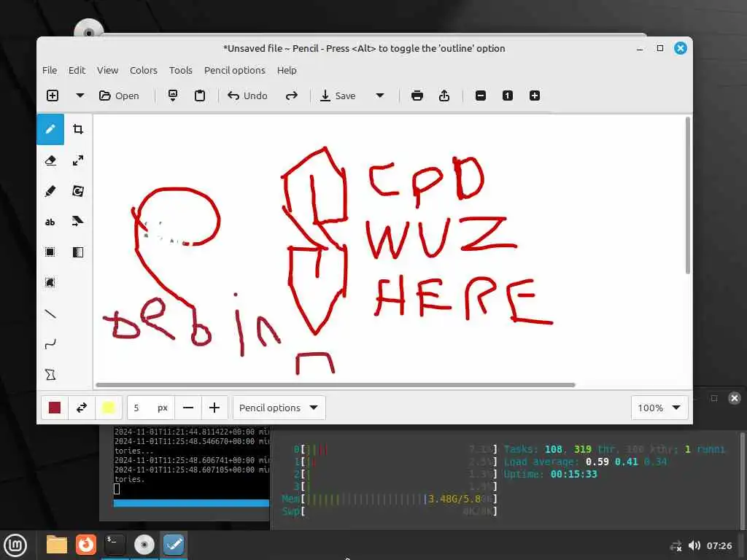Expand the Save options dropdown arrow

pyautogui.click(x=379, y=96)
